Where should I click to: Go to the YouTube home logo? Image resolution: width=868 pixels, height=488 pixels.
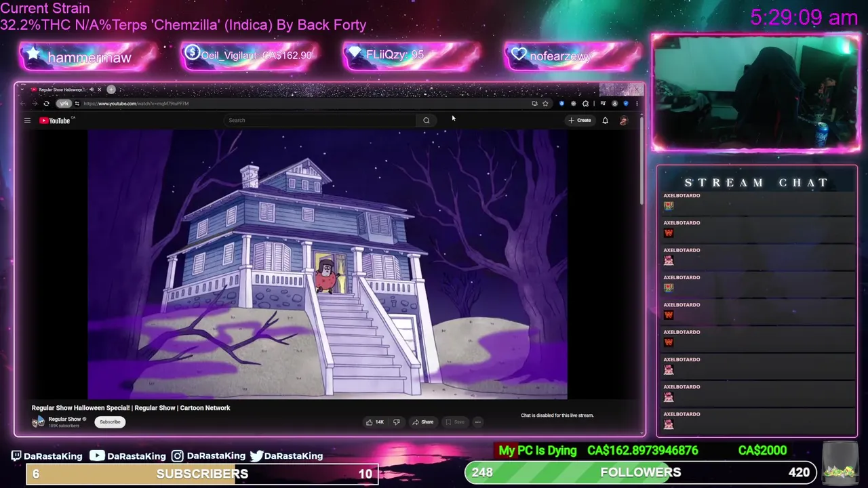click(55, 121)
